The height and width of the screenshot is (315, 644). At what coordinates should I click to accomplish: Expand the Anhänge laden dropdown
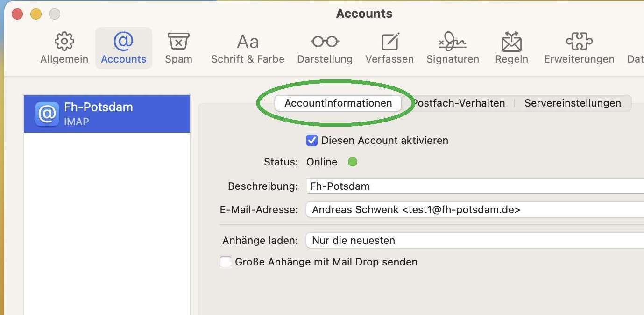click(474, 241)
